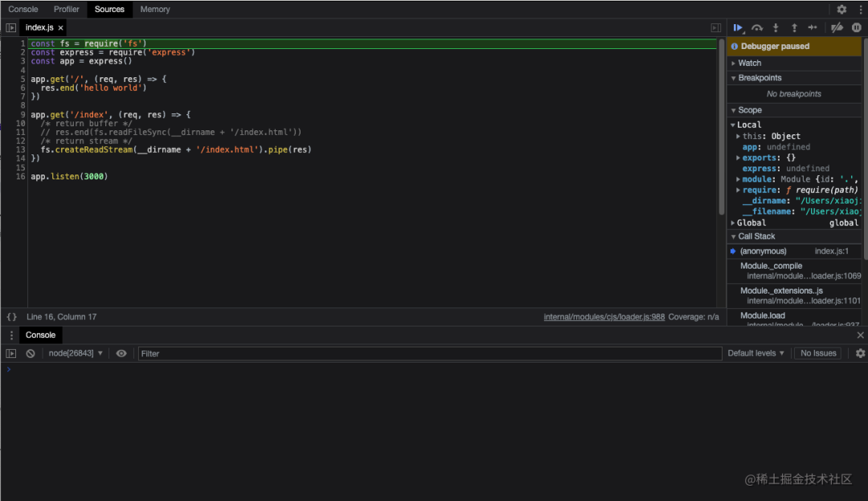Select the Module.load stack frame
This screenshot has width=868, height=501.
pos(794,318)
